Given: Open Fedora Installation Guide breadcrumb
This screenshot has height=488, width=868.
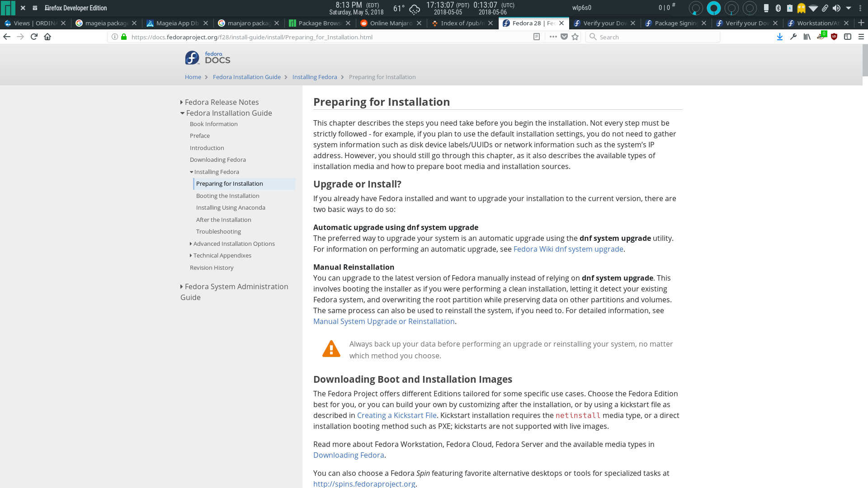Looking at the screenshot, I should click(246, 77).
